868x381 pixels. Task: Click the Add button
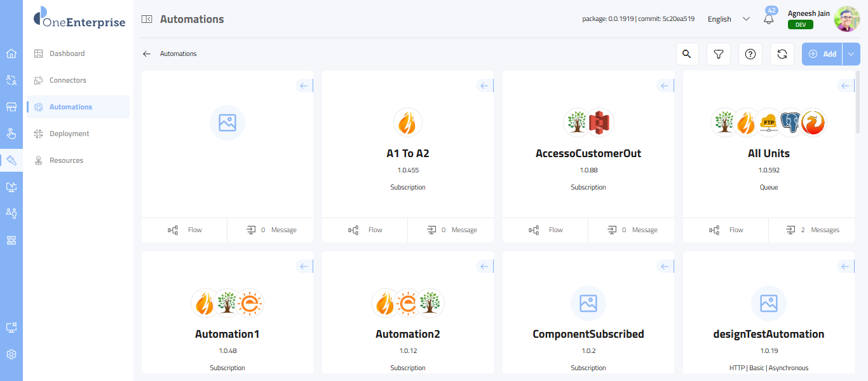coord(822,54)
